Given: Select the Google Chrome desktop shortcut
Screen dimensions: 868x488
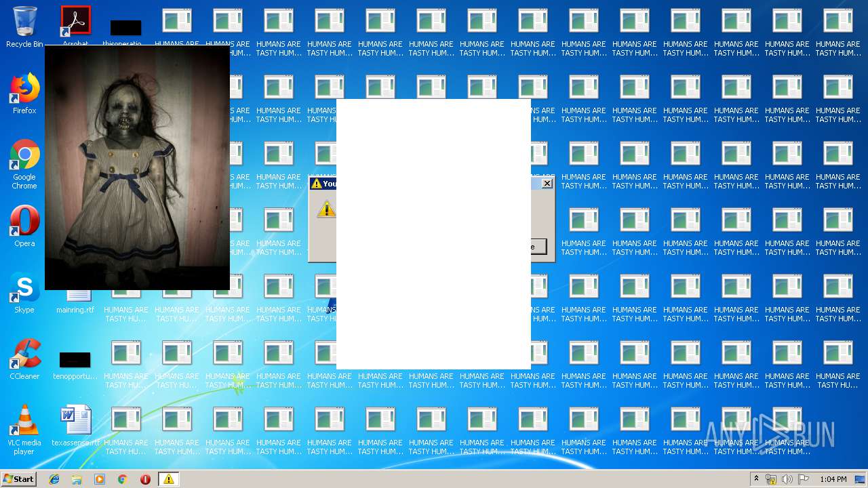Looking at the screenshot, I should [24, 165].
